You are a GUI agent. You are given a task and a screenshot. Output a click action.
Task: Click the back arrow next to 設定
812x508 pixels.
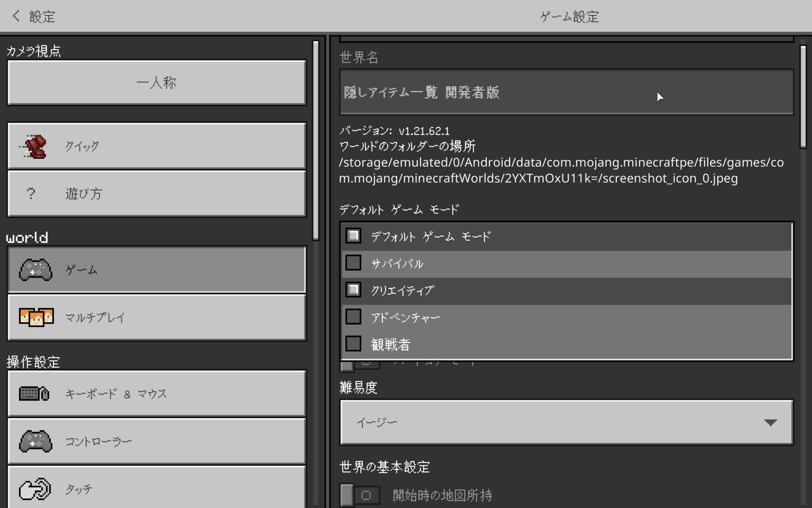tap(16, 16)
